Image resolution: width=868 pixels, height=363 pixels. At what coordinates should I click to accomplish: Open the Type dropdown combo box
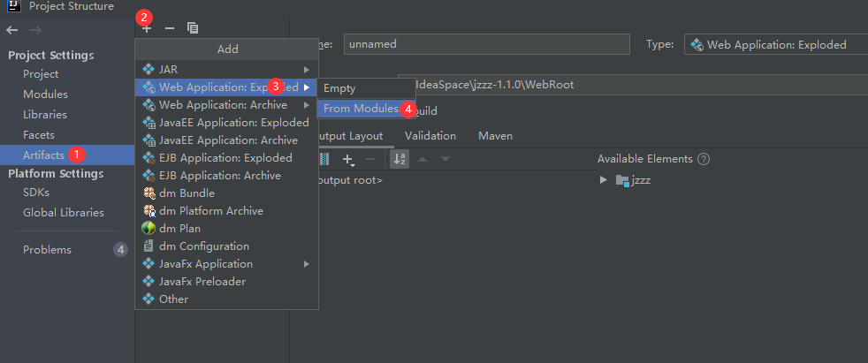(x=776, y=45)
